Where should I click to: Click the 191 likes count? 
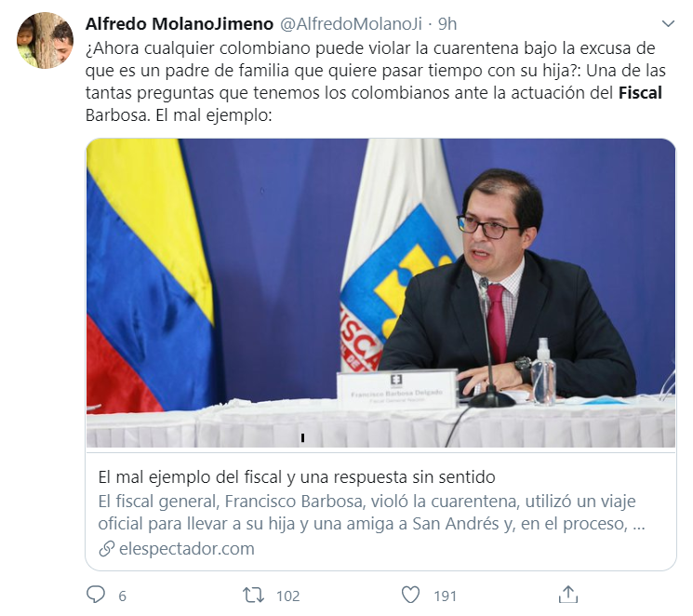click(445, 596)
